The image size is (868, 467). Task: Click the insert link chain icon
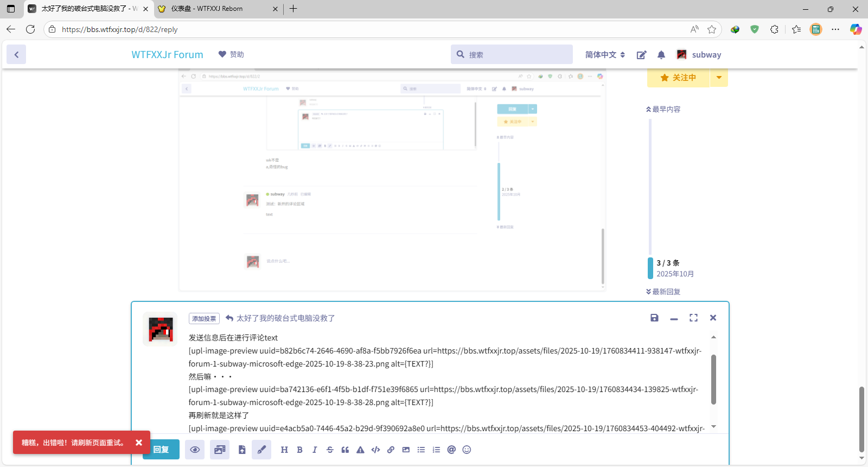click(x=391, y=450)
